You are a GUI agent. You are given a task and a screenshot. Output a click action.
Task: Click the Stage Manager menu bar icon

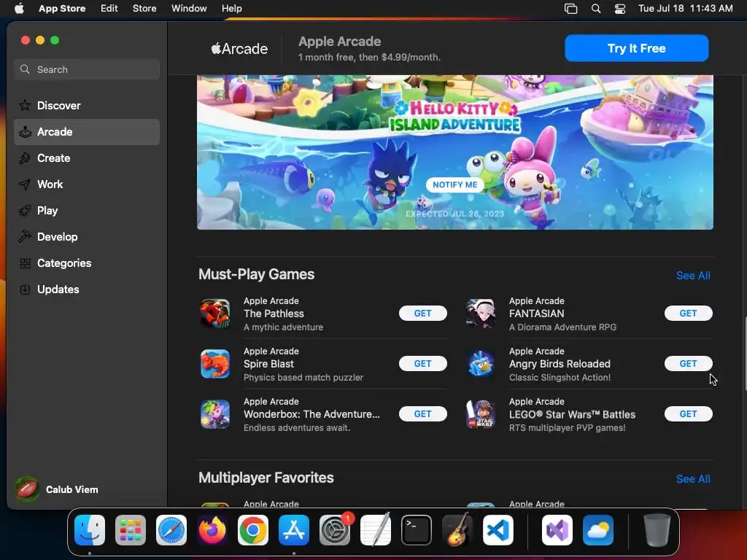570,9
